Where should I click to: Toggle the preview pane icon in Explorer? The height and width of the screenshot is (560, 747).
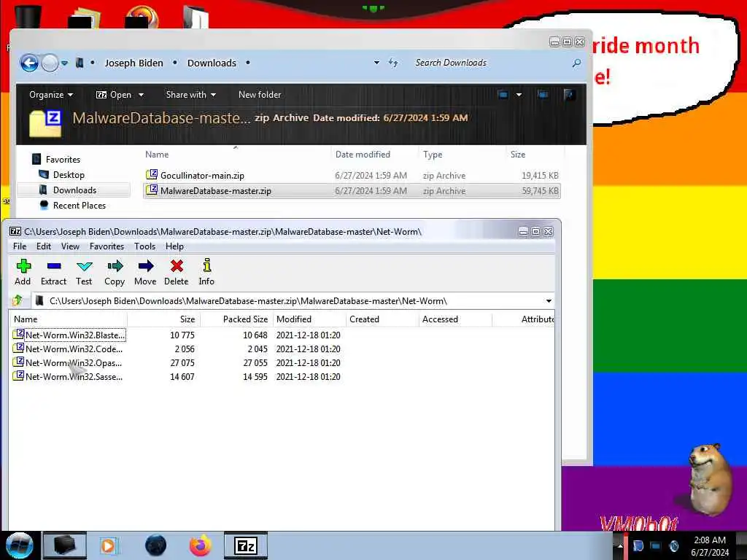(543, 94)
